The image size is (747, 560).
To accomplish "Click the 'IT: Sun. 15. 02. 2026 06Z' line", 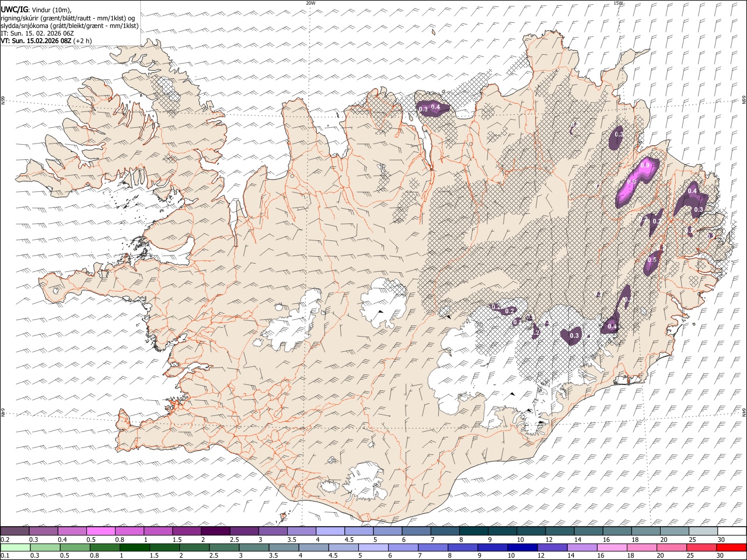I will (x=37, y=33).
